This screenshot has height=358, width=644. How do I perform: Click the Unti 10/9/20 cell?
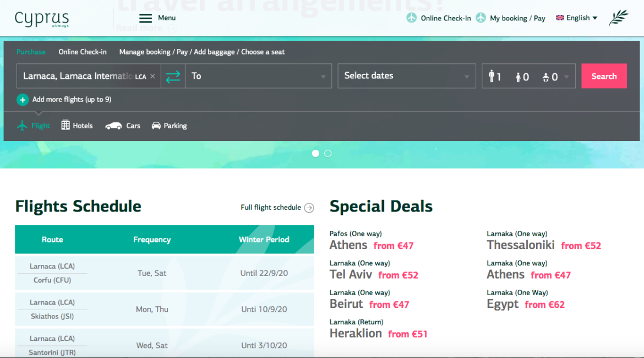coord(264,309)
